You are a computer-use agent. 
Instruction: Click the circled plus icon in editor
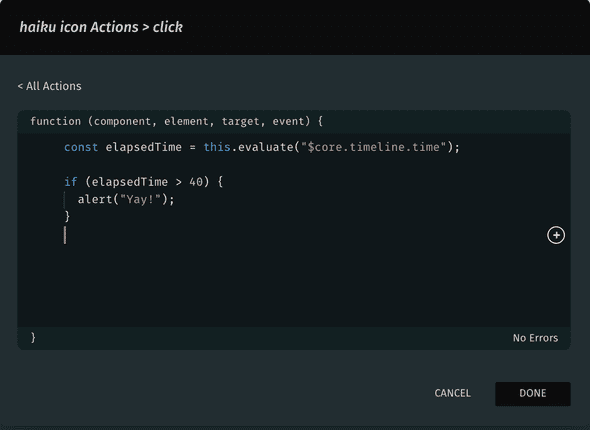point(556,235)
